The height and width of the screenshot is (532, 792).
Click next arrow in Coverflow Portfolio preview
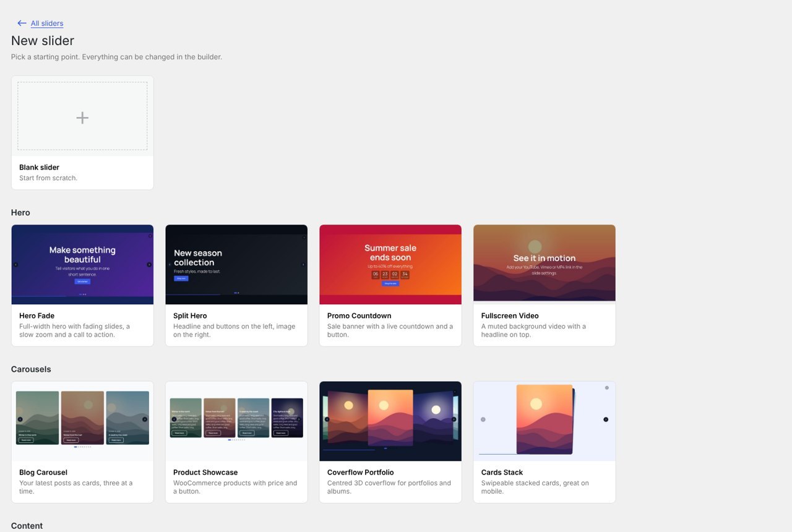(x=454, y=419)
